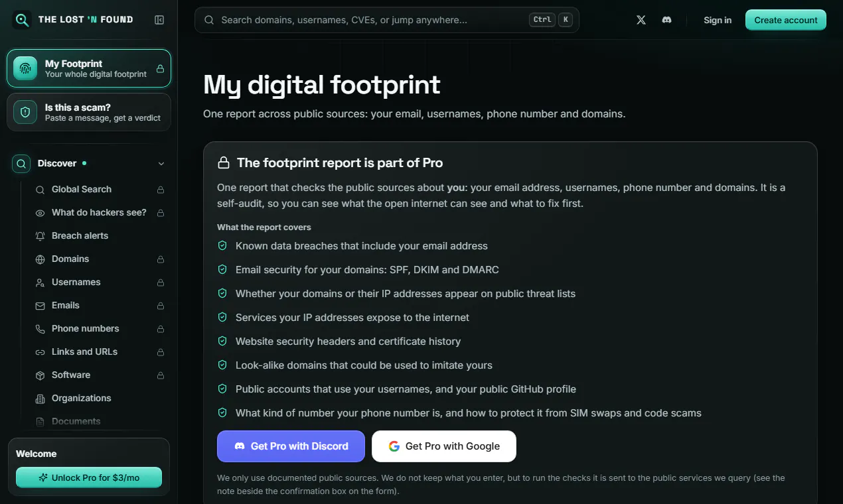Go to Links and URLs

[100, 352]
